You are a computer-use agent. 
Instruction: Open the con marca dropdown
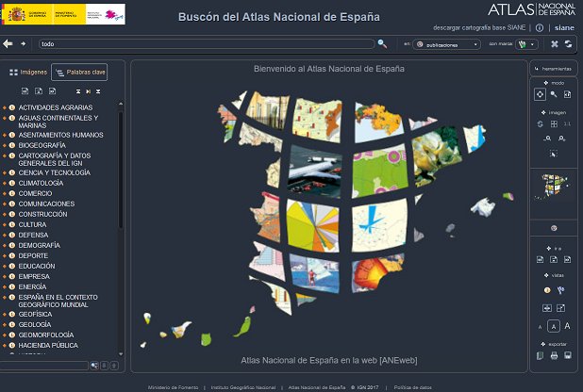pos(526,44)
